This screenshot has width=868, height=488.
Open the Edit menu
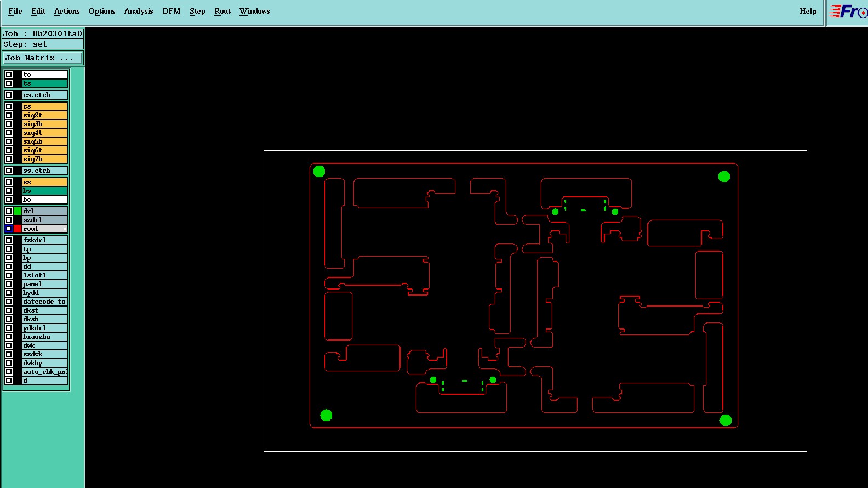tap(38, 11)
